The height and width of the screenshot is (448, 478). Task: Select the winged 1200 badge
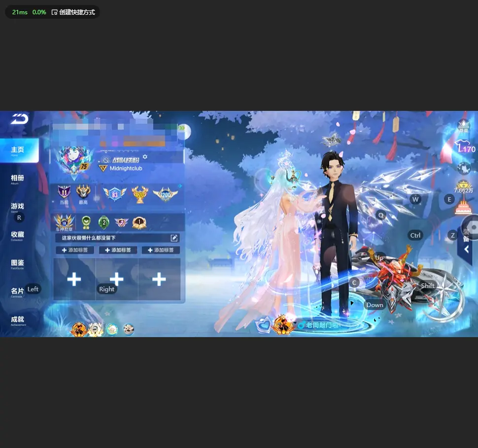pyautogui.click(x=166, y=195)
